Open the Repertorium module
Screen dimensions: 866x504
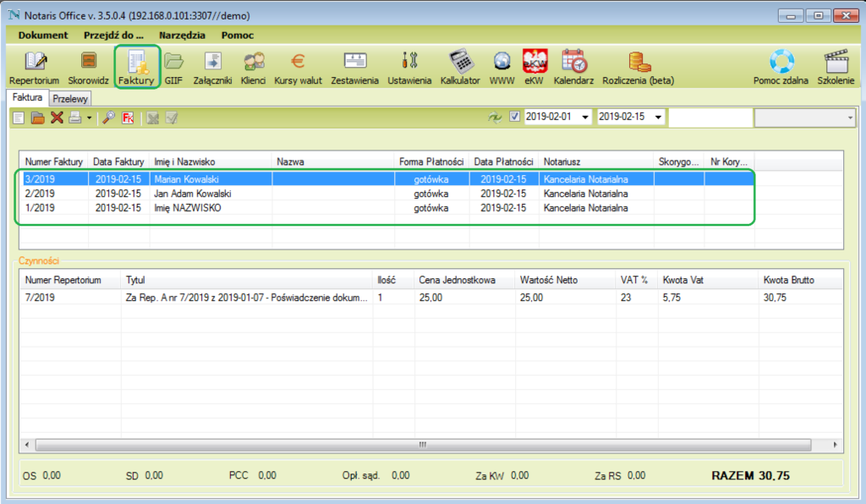click(x=34, y=68)
